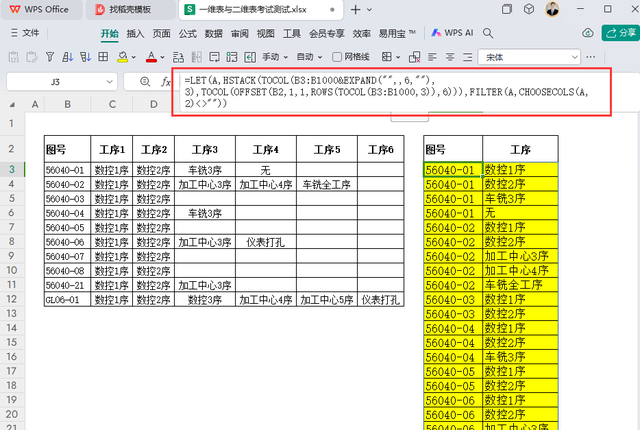Click the more options ellipsis
Image resolution: width=640 pixels, height=430 pixels.
click(590, 57)
